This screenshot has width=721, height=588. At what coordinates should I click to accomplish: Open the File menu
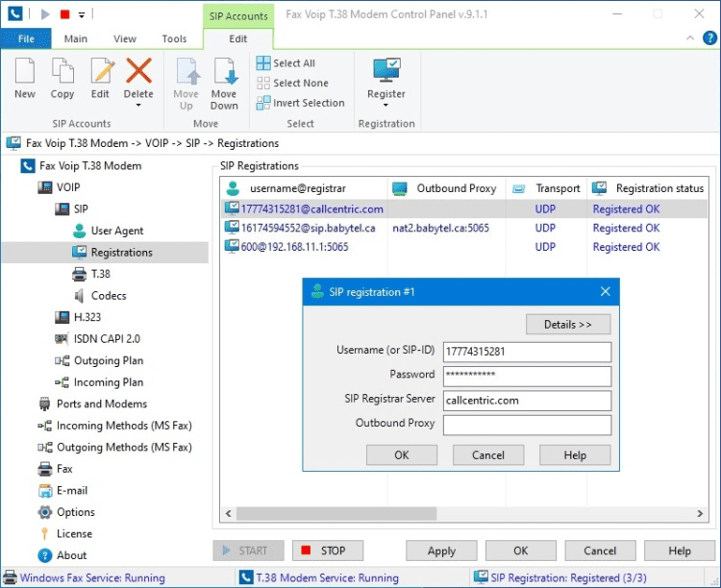click(x=25, y=39)
